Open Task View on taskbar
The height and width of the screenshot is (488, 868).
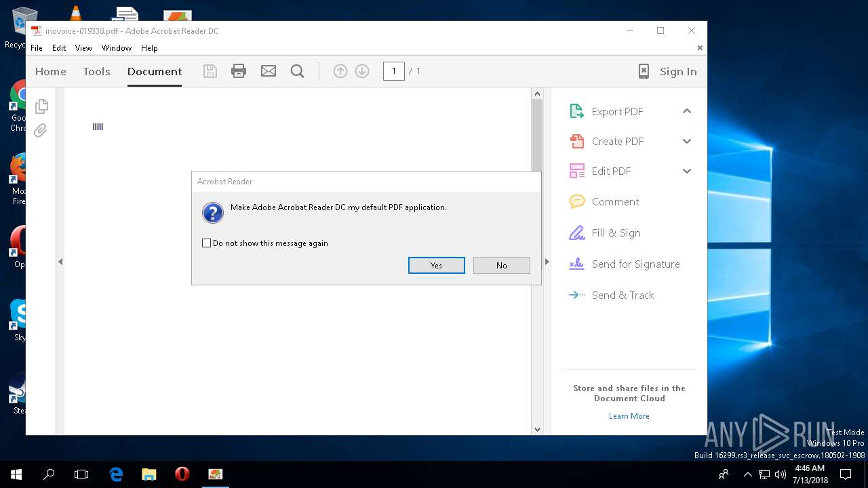click(81, 474)
